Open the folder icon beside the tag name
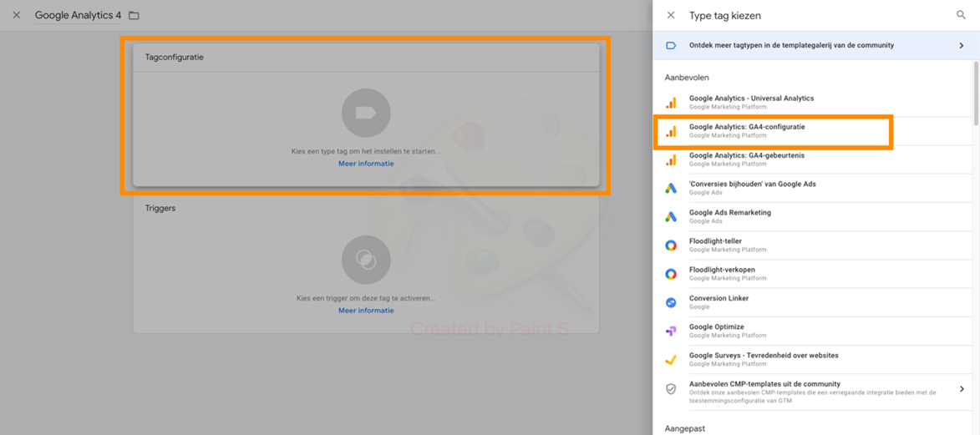This screenshot has height=435, width=980. pyautogui.click(x=134, y=15)
